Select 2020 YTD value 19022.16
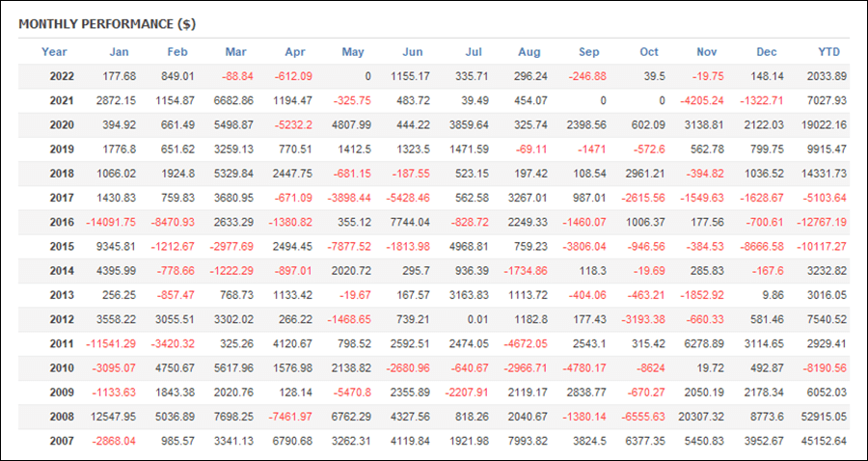This screenshot has width=868, height=461. [x=824, y=125]
